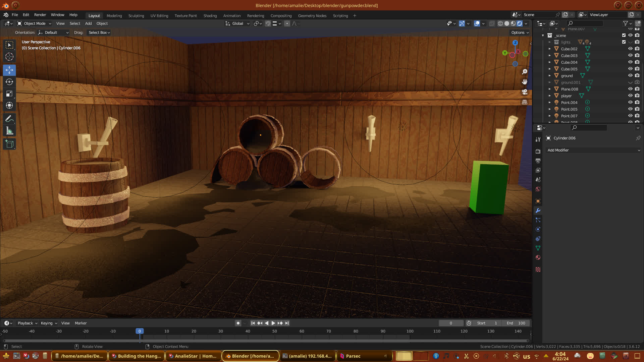Expand the ground object in the outliner
The image size is (644, 362).
pos(549,76)
